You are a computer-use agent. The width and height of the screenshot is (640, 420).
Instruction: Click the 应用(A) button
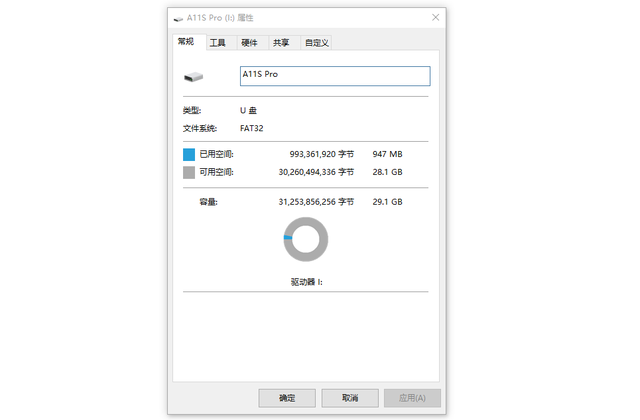point(412,398)
